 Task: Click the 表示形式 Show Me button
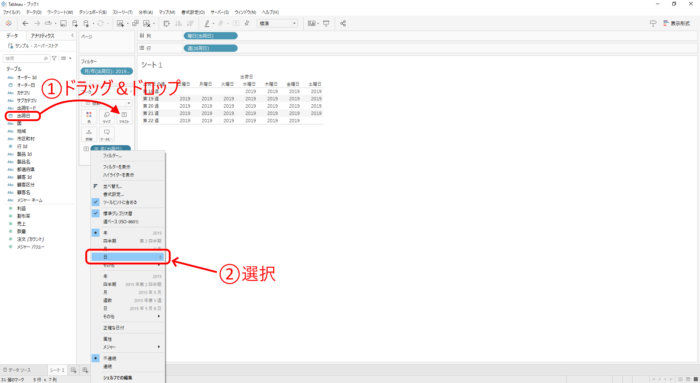pyautogui.click(x=677, y=23)
